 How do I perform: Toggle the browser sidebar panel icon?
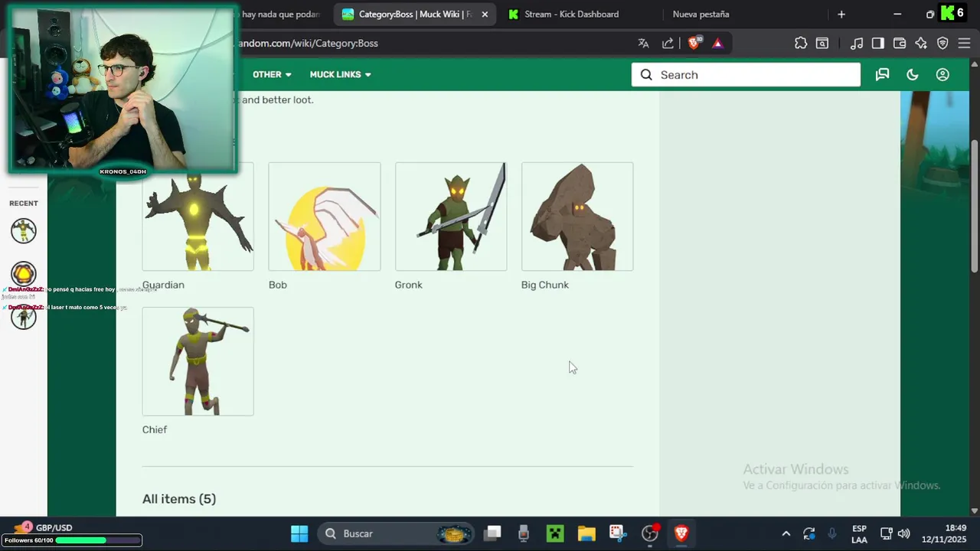pyautogui.click(x=878, y=44)
